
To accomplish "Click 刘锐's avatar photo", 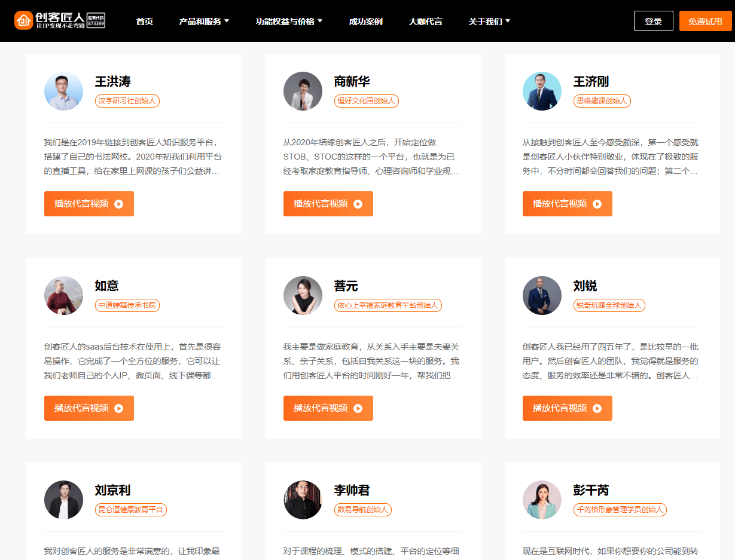I will tap(542, 296).
